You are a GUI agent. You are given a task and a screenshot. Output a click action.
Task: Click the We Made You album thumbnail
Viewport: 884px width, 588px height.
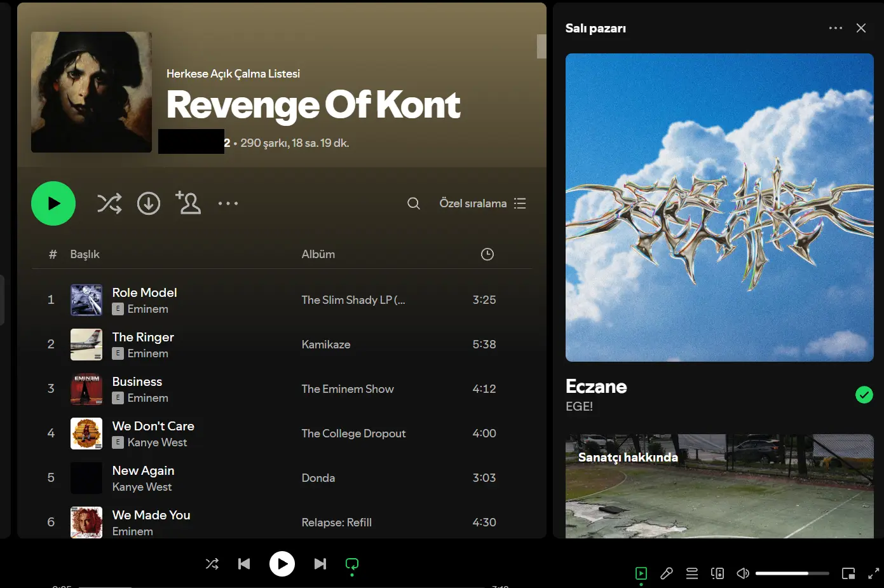(86, 523)
